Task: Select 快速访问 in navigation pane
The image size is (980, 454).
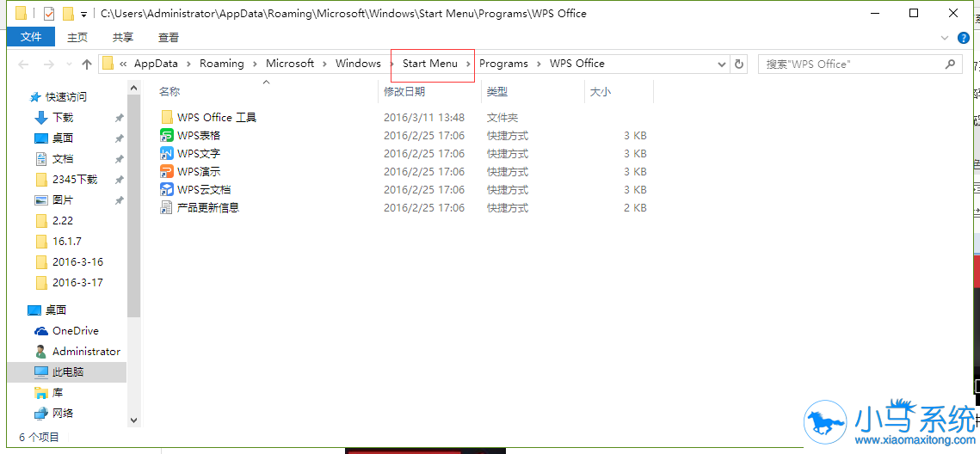Action: pyautogui.click(x=65, y=97)
